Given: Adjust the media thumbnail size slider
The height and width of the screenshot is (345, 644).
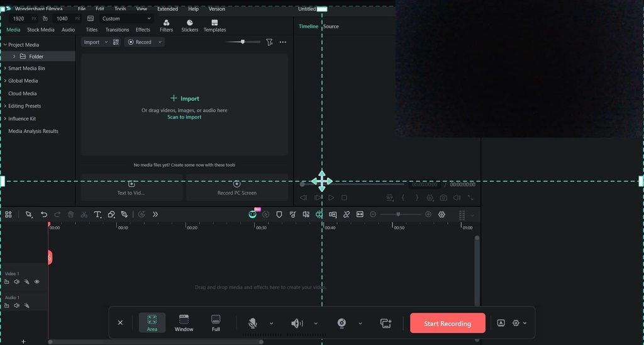Looking at the screenshot, I should tap(243, 42).
